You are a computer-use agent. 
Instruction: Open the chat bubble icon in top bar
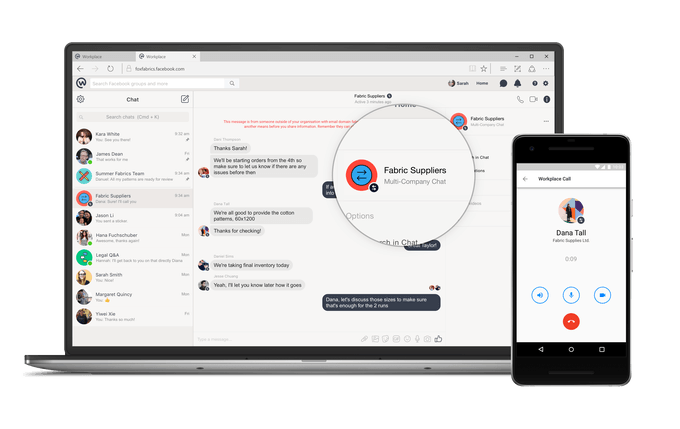[x=503, y=83]
